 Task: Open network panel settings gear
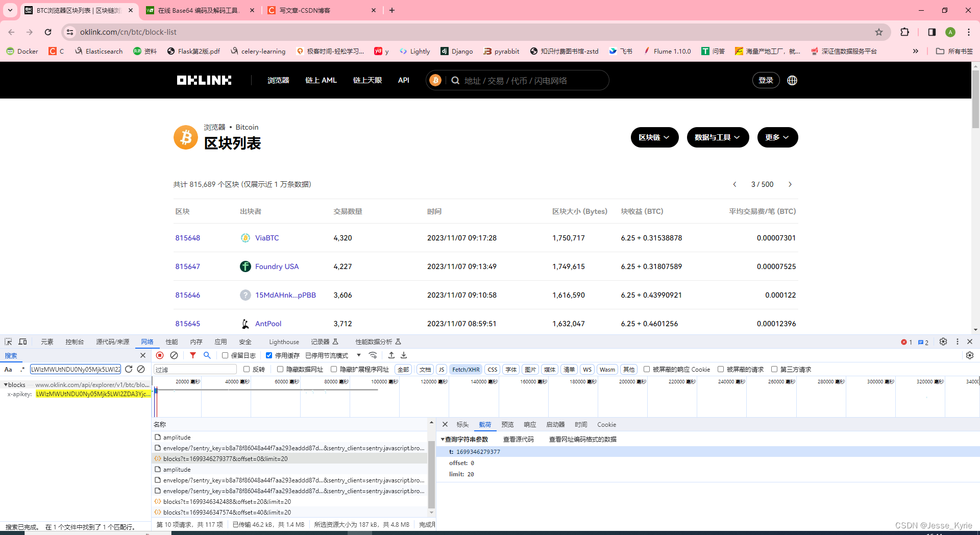coord(970,355)
